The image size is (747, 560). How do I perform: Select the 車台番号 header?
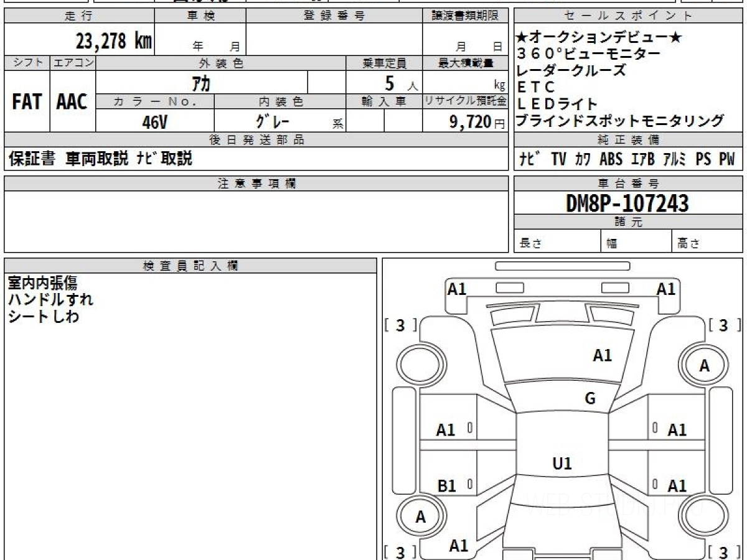(x=629, y=184)
